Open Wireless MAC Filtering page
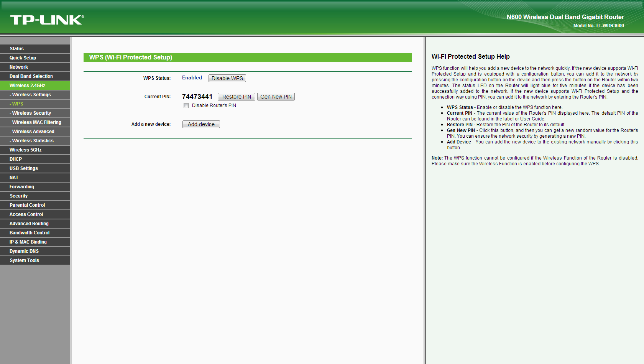Viewport: 644px width, 364px height. [35, 122]
